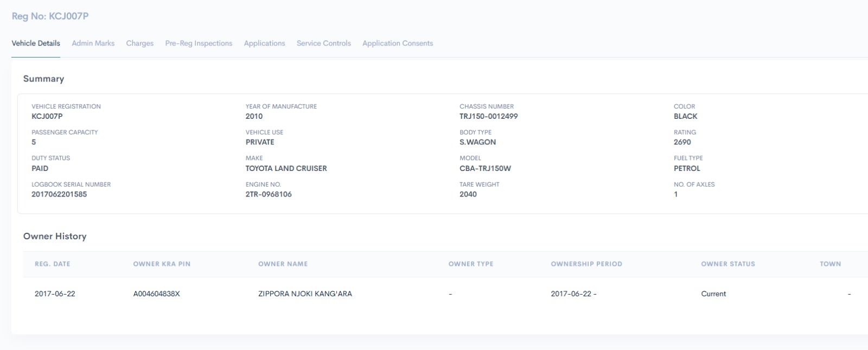Open the Vehicle Details tab
This screenshot has width=868, height=350.
pyautogui.click(x=36, y=43)
